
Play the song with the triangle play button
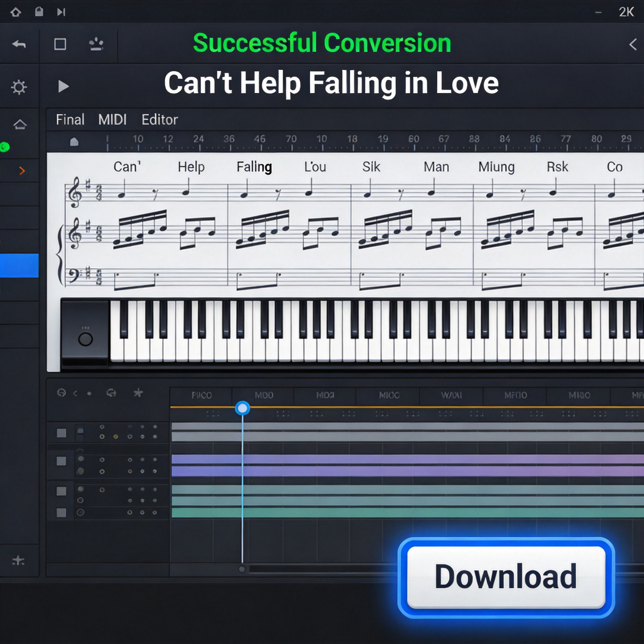coord(63,86)
